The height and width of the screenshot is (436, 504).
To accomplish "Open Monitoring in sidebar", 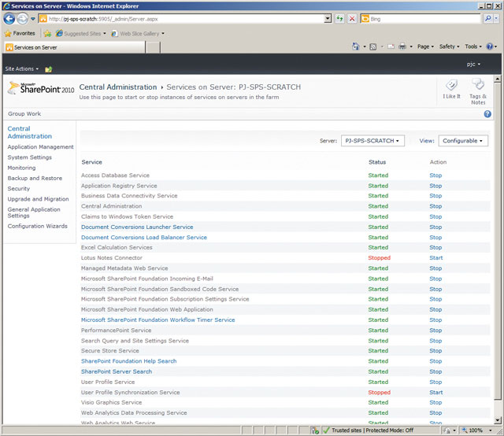I will pyautogui.click(x=21, y=168).
